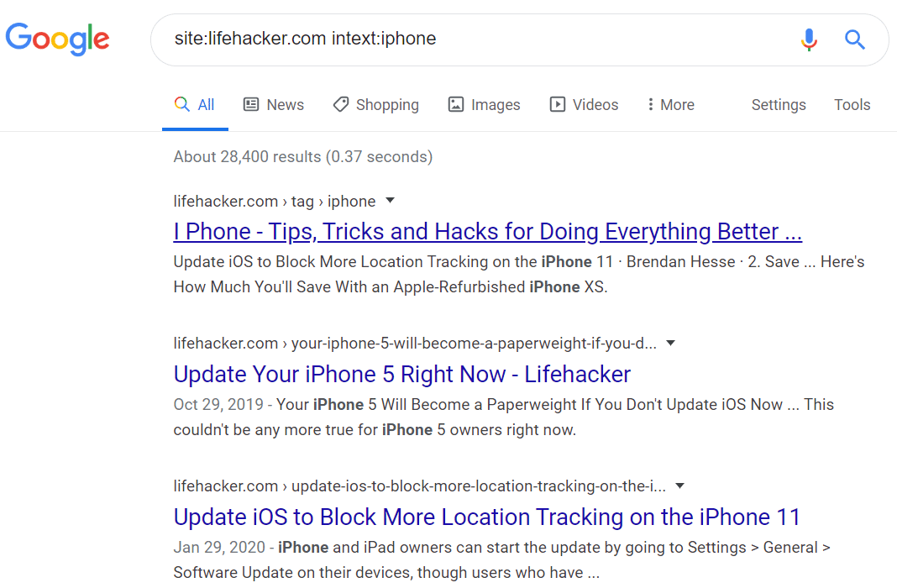Open dropdown for the location tracking result
The image size is (897, 588).
(679, 486)
